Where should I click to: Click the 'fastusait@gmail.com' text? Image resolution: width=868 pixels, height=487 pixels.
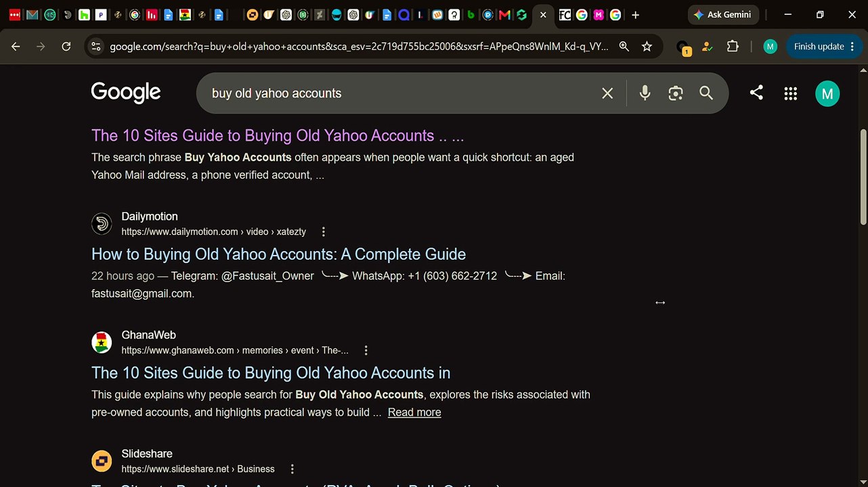[x=143, y=294]
